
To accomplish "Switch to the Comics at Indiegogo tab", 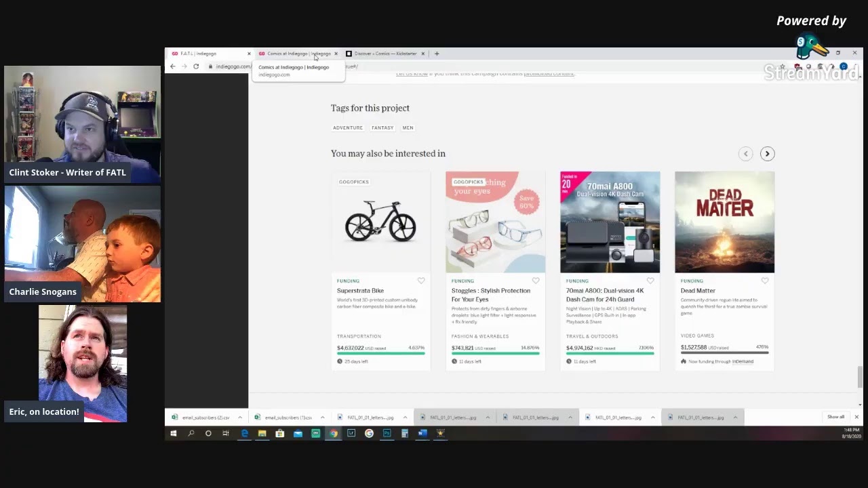I will 297,54.
